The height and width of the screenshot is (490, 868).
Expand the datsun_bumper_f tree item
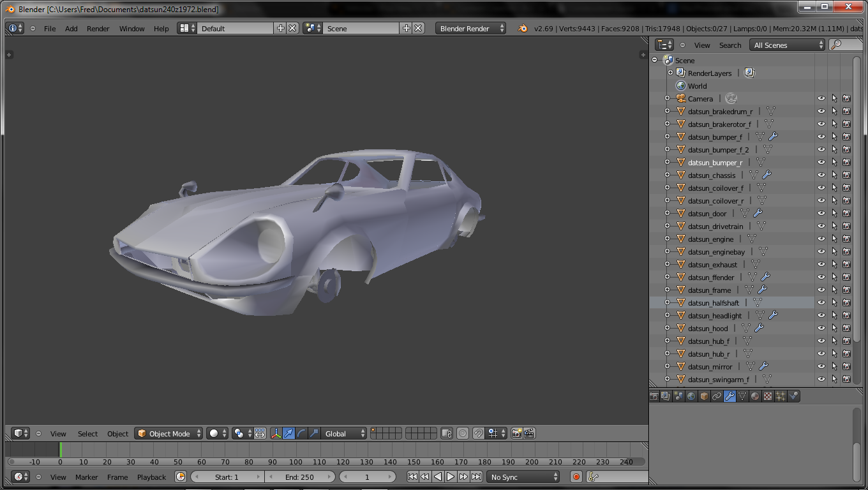click(x=667, y=137)
